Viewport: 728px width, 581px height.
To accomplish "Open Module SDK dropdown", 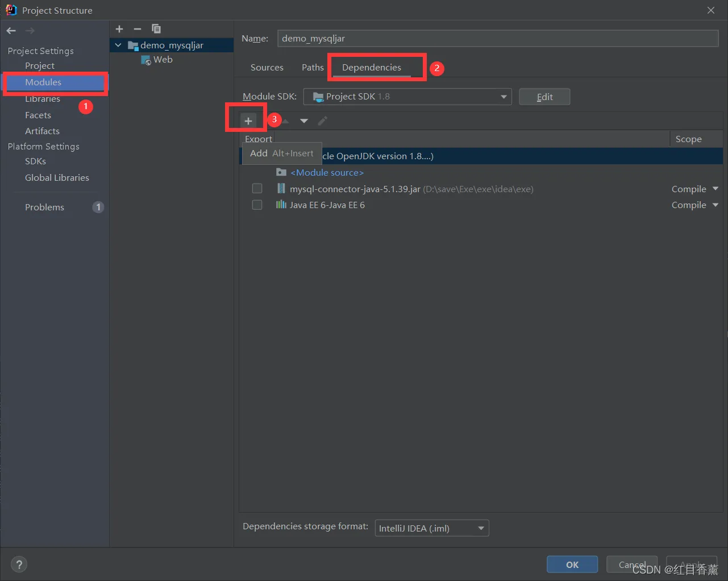I will pos(407,97).
